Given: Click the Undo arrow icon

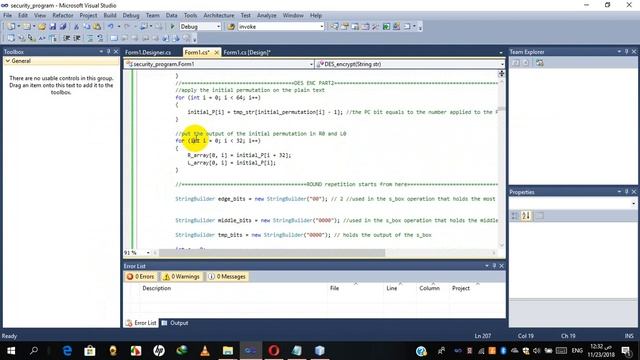Looking at the screenshot, I should tap(111, 27).
